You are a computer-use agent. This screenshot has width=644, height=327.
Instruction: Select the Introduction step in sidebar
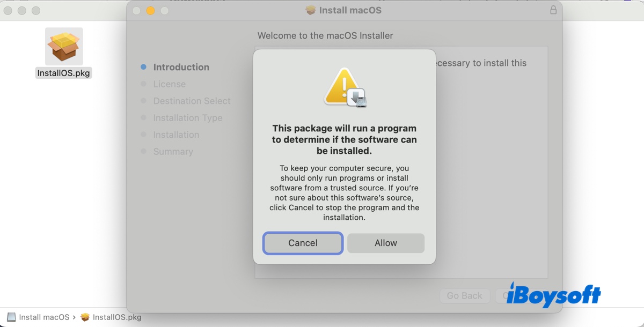coord(181,67)
